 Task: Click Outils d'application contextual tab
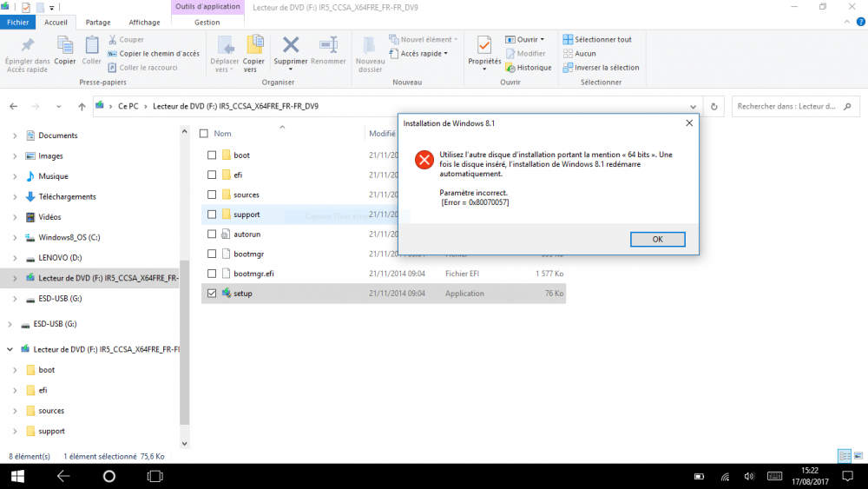(x=207, y=7)
